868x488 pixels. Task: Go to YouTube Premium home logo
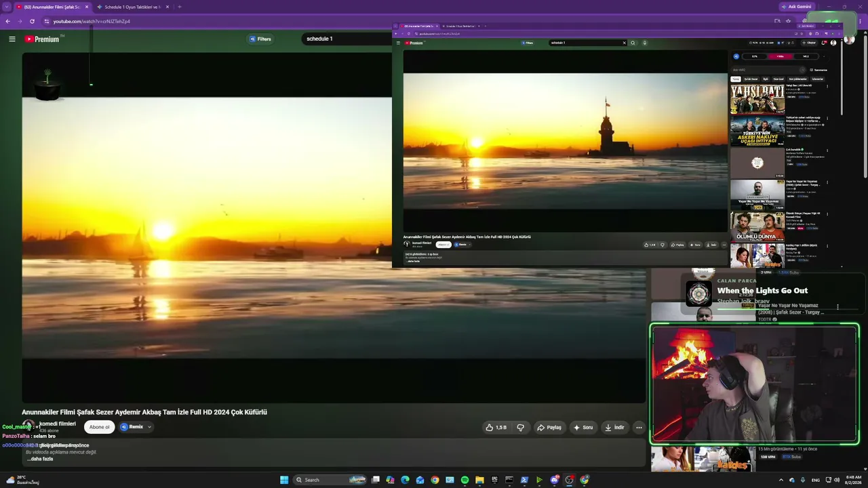click(43, 39)
